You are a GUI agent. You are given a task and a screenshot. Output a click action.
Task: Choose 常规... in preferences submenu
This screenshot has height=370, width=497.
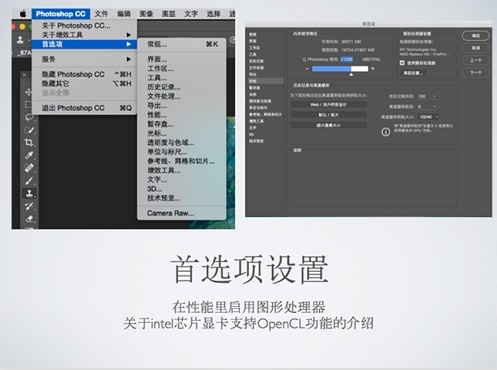pyautogui.click(x=182, y=44)
